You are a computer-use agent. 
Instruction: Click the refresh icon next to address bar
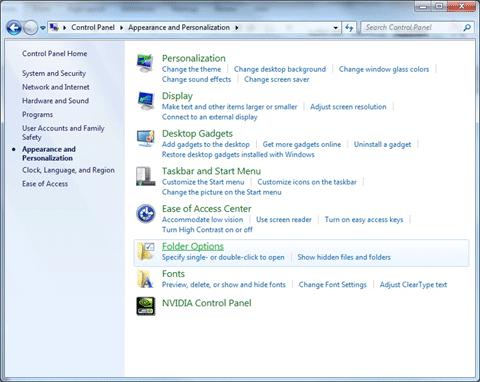click(x=349, y=28)
